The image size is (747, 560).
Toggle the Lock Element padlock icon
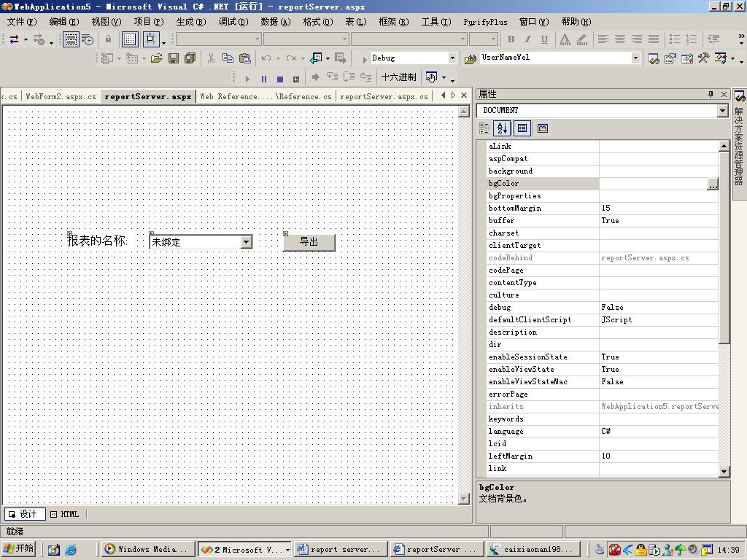tap(108, 39)
